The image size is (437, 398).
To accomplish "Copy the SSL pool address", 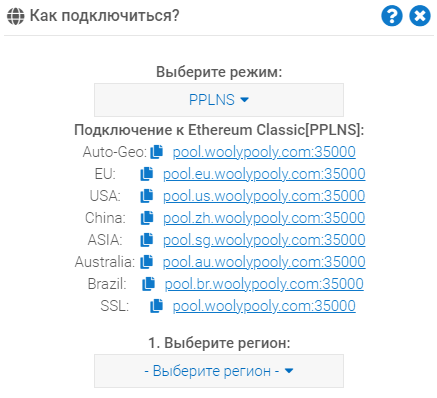I will point(156,306).
